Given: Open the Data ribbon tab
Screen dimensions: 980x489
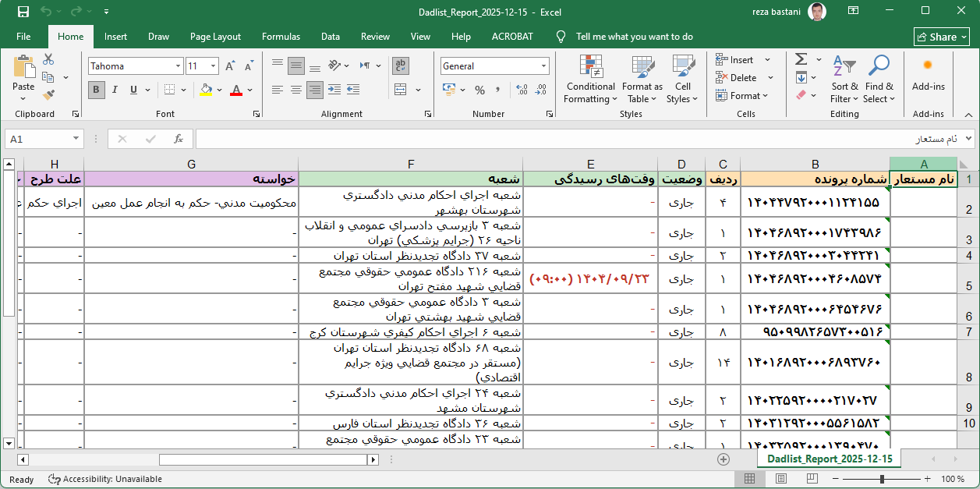Looking at the screenshot, I should pyautogui.click(x=331, y=37).
